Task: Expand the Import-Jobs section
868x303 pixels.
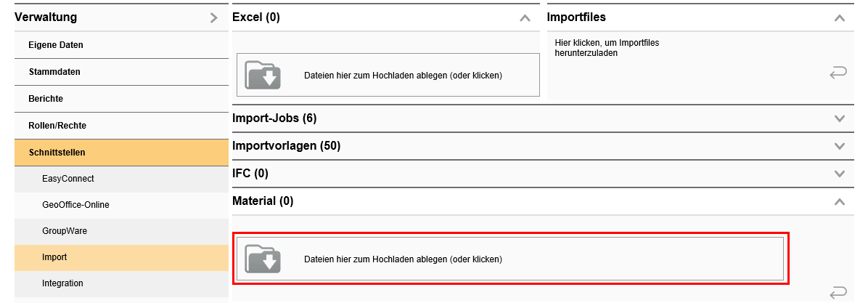Action: pos(840,118)
